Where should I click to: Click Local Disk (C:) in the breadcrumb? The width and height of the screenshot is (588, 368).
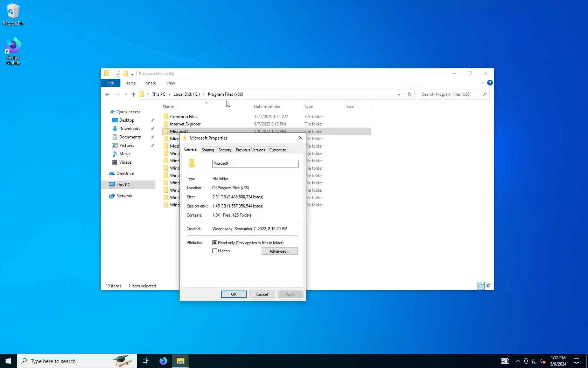pos(187,94)
